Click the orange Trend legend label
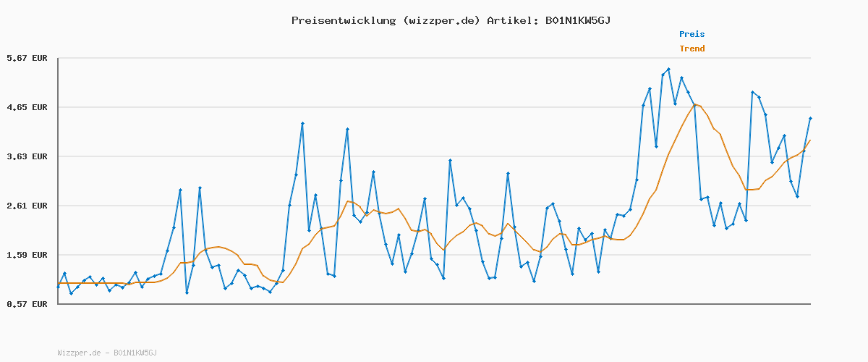 pos(692,49)
